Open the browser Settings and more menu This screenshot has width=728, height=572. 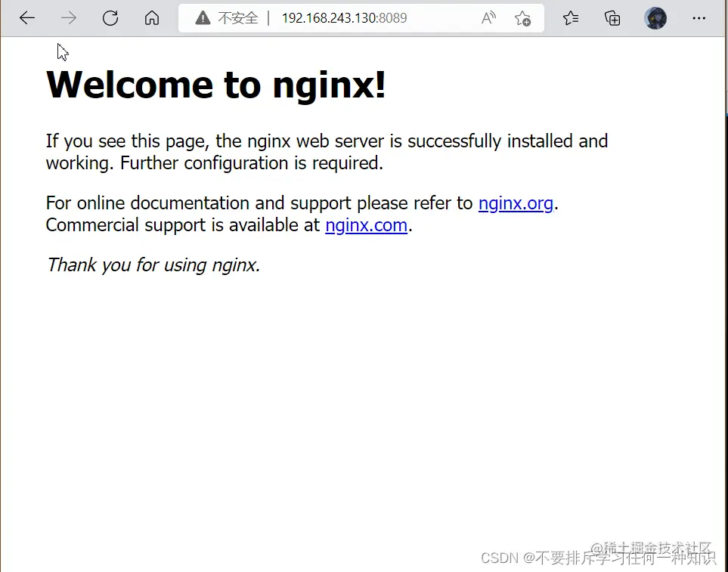tap(699, 18)
